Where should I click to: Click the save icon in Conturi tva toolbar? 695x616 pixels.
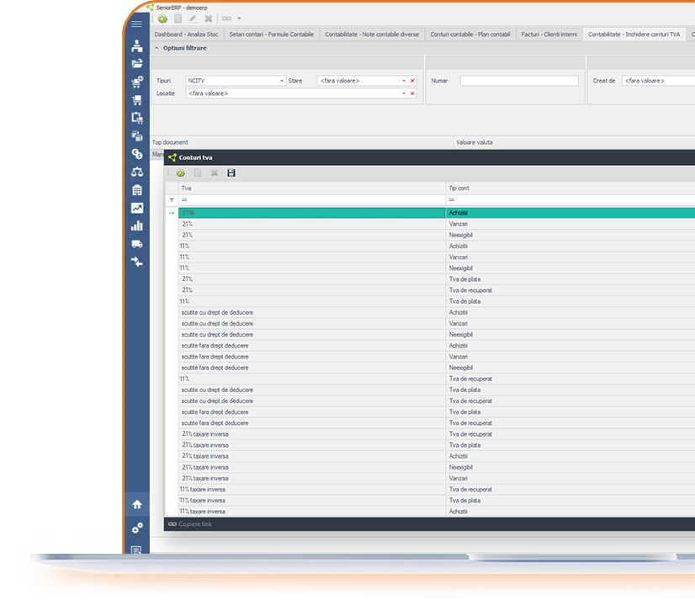point(231,173)
